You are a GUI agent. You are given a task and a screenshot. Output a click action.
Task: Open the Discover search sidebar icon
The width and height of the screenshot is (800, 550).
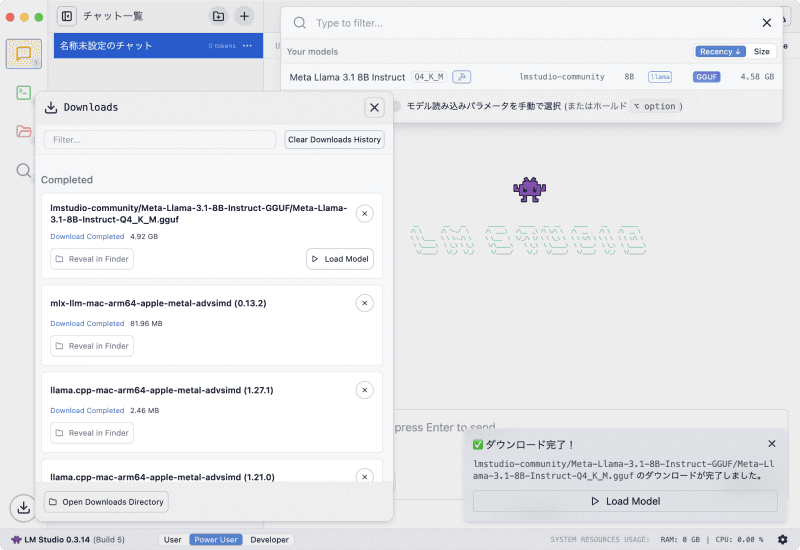point(23,170)
